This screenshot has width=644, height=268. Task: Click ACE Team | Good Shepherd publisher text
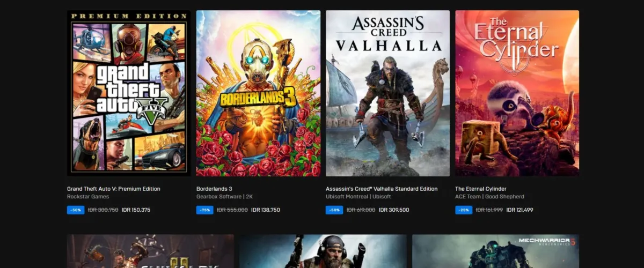pos(489,197)
